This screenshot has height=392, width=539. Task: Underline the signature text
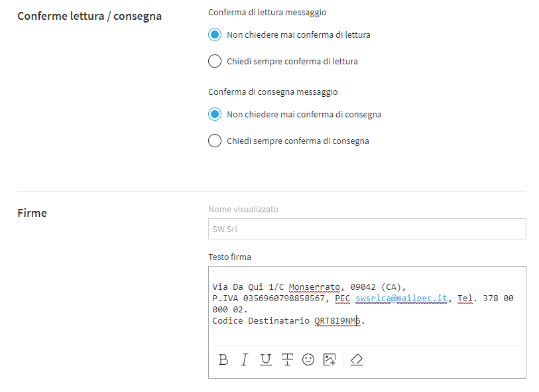pyautogui.click(x=266, y=359)
